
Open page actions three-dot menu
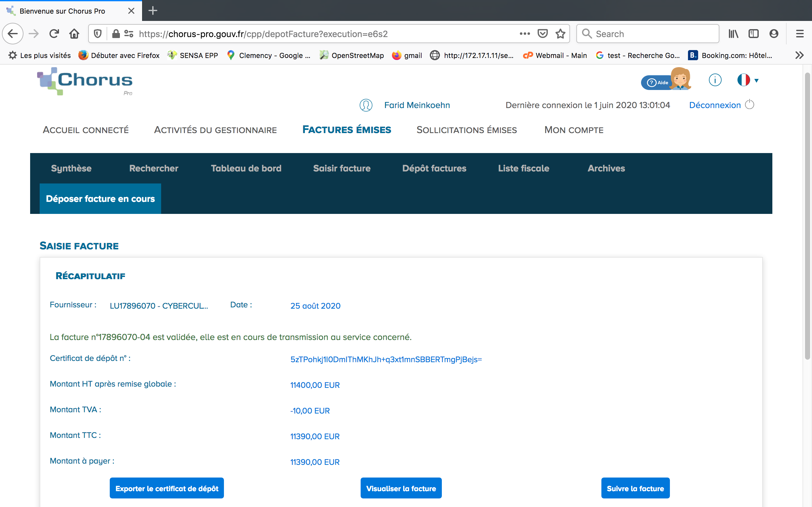pyautogui.click(x=524, y=34)
